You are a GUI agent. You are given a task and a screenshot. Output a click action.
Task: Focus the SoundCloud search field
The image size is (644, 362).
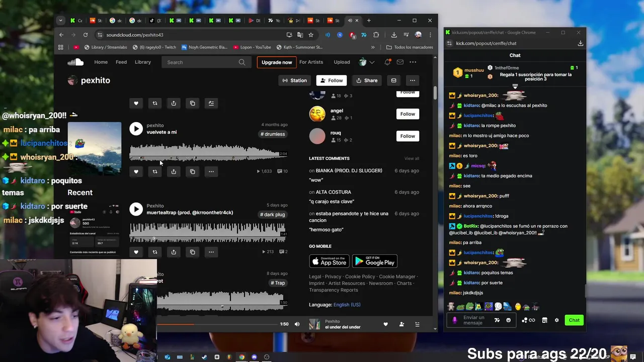click(x=206, y=62)
